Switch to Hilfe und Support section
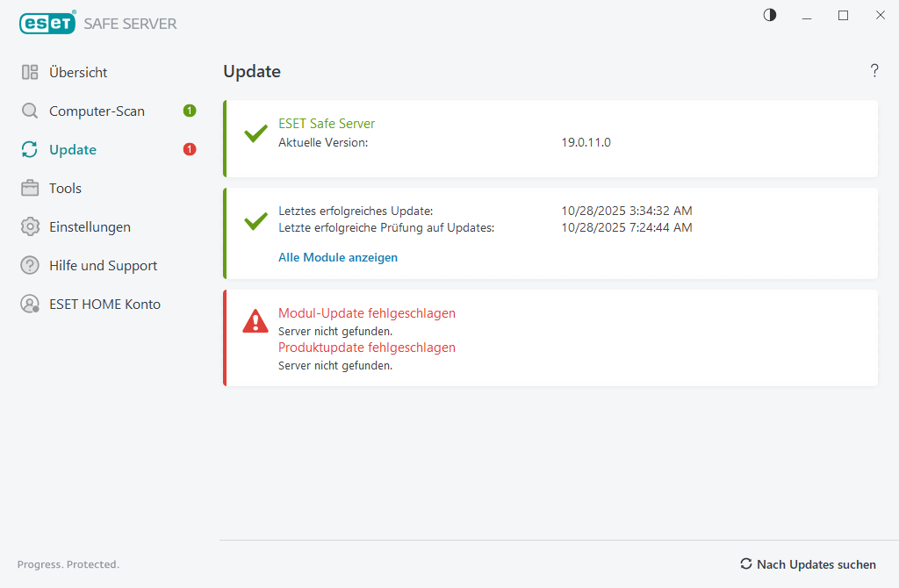Viewport: 899px width, 588px height. point(103,265)
